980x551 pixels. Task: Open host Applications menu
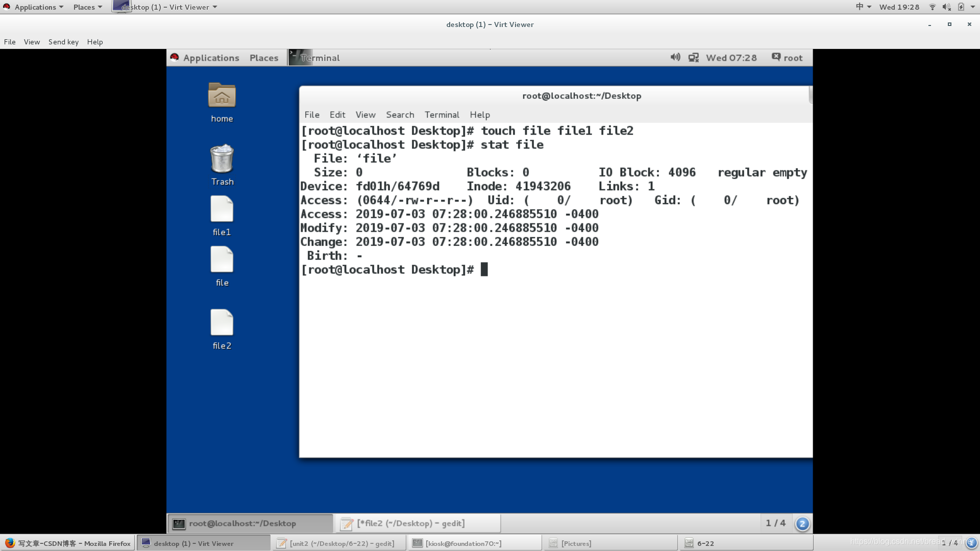[39, 7]
